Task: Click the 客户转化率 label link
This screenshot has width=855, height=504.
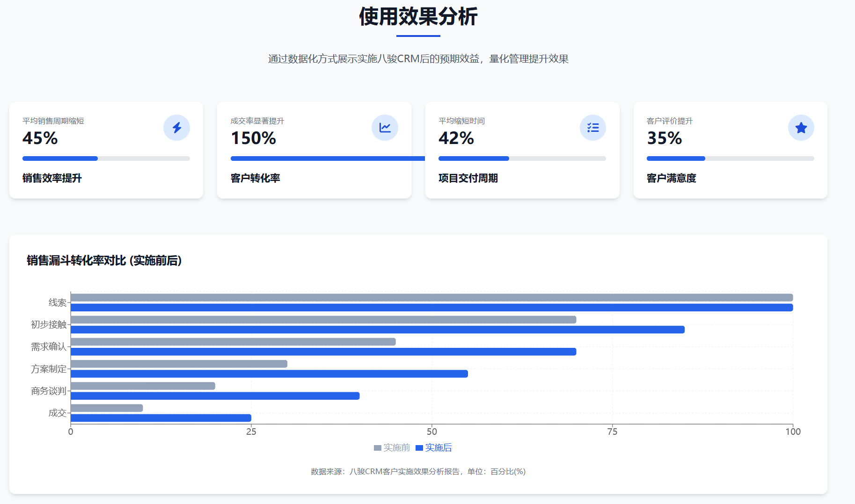Action: click(x=254, y=178)
